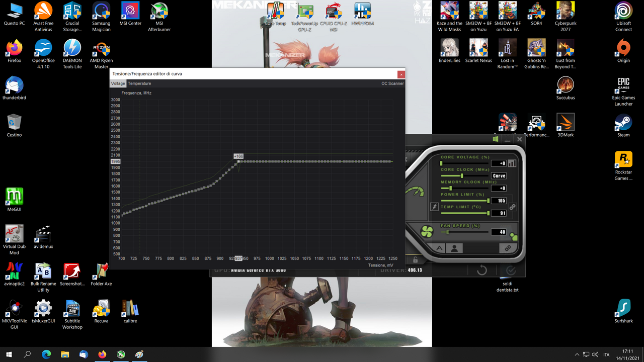This screenshot has width=644, height=362.
Task: Open the Cyberpunk 2077 desktop shortcut
Action: tap(566, 18)
